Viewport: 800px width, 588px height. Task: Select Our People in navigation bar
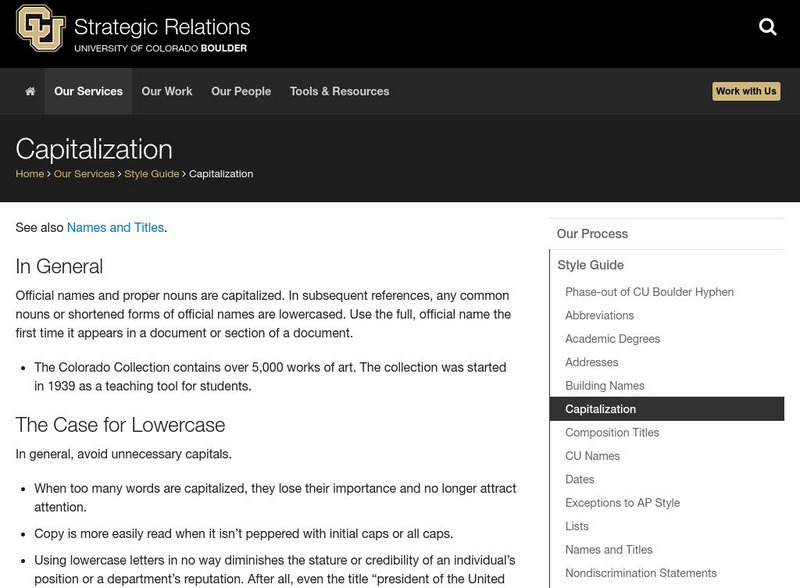[241, 91]
